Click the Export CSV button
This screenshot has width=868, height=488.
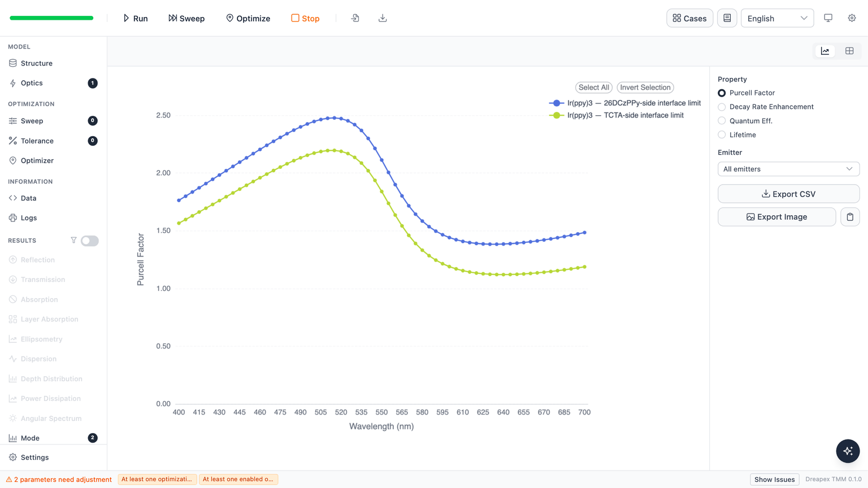click(788, 194)
